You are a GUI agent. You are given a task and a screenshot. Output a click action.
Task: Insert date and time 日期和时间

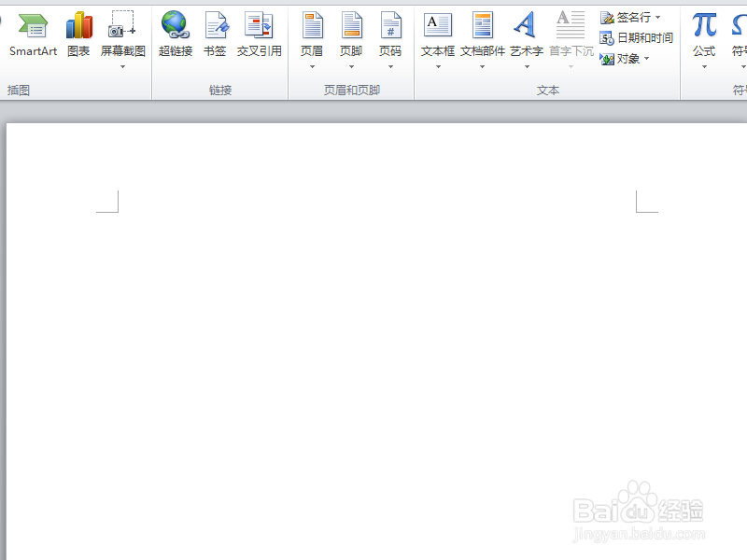click(x=636, y=37)
